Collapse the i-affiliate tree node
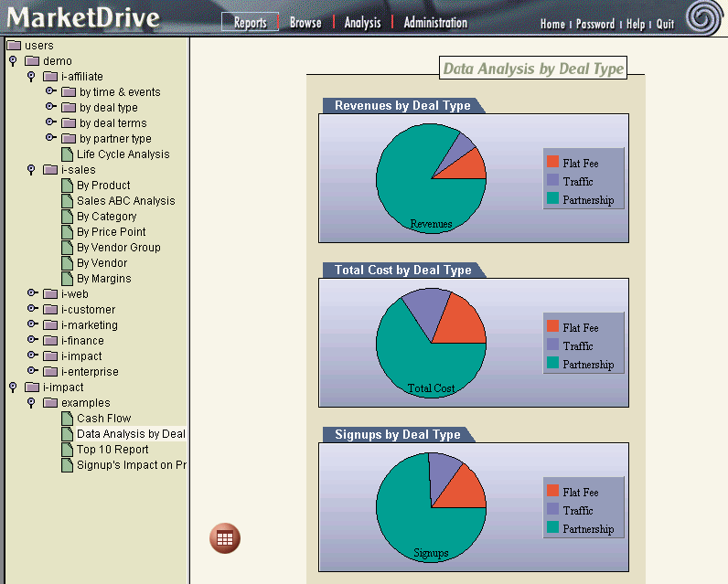The width and height of the screenshot is (728, 584). (x=31, y=77)
